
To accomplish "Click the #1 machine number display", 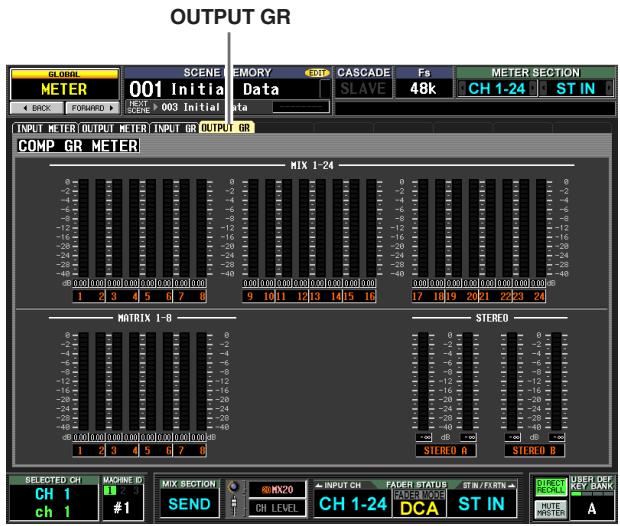I will click(x=122, y=507).
